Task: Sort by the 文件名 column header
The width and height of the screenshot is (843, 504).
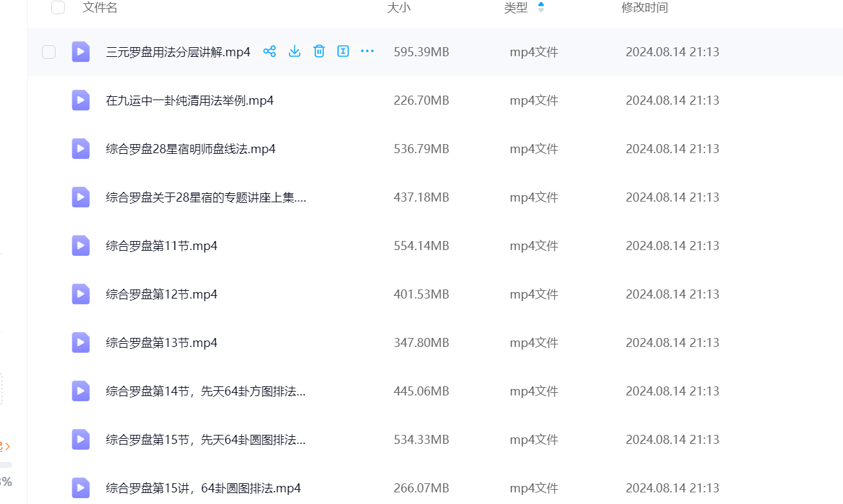Action: (x=100, y=8)
